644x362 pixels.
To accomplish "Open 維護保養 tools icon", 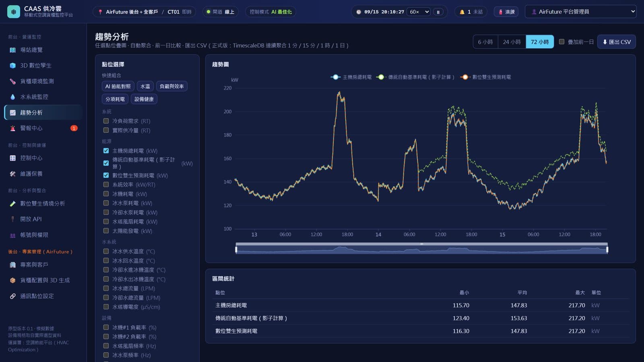I will pyautogui.click(x=12, y=174).
